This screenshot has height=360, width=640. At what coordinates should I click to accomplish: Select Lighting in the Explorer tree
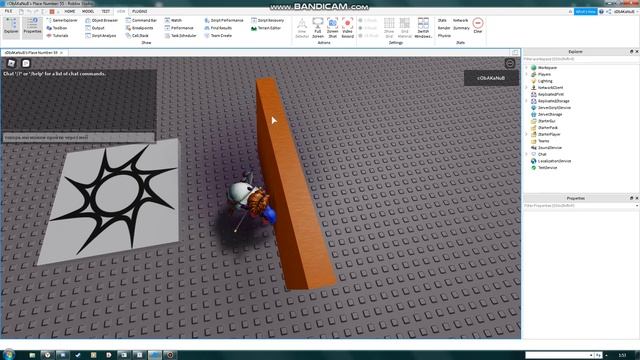(x=545, y=81)
